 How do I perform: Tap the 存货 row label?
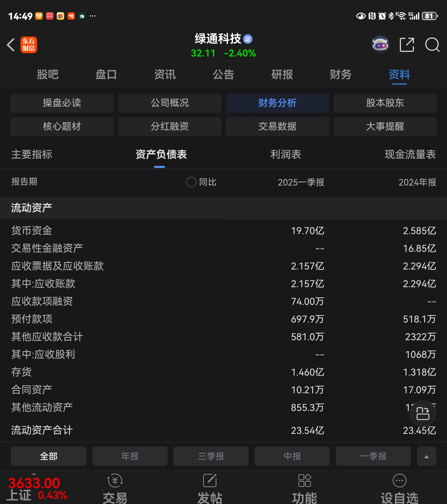pyautogui.click(x=22, y=372)
